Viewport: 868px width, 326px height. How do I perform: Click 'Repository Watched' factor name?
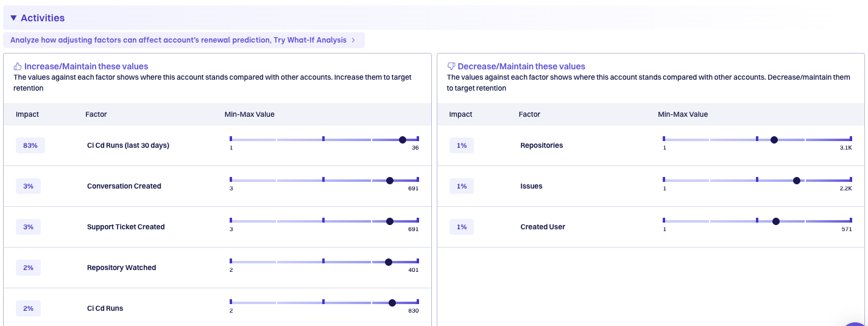pyautogui.click(x=122, y=268)
